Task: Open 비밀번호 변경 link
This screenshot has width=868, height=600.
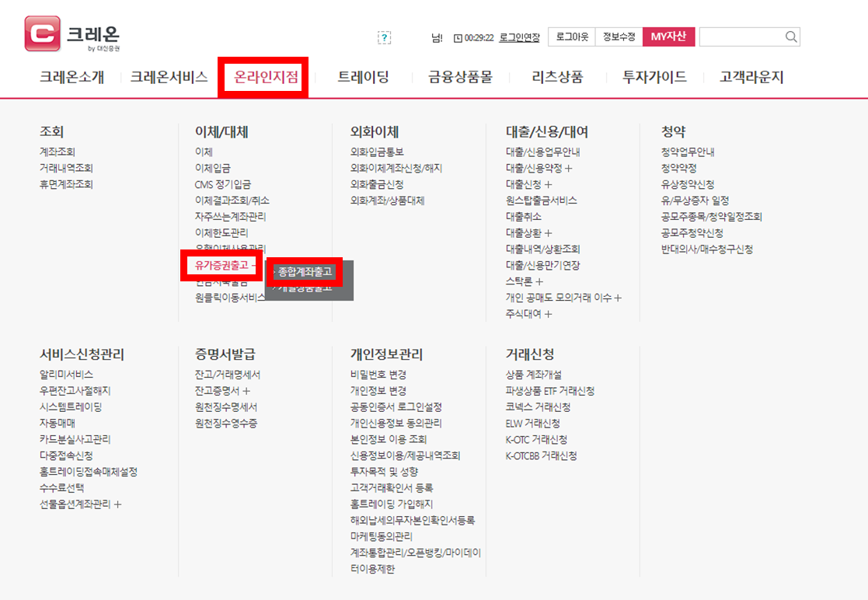Action: tap(378, 375)
